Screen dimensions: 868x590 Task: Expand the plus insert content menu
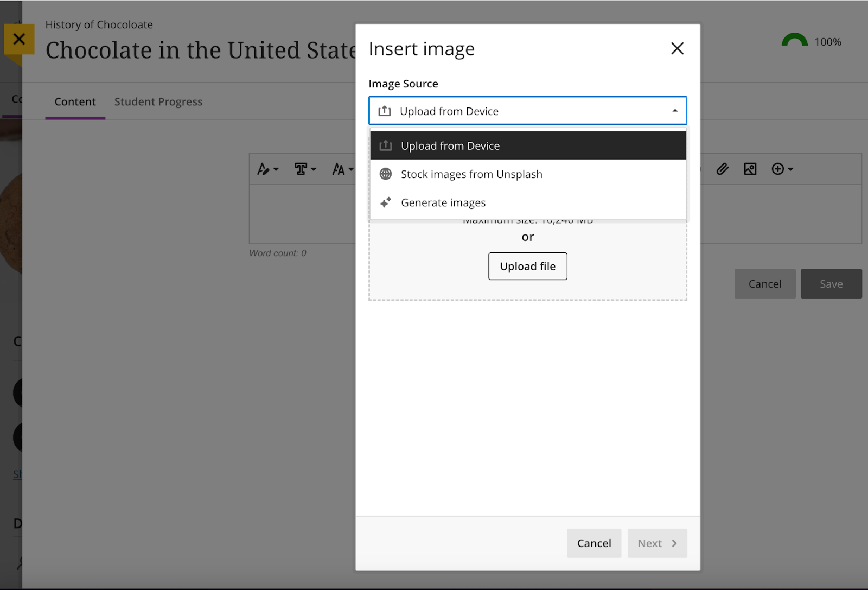point(782,169)
